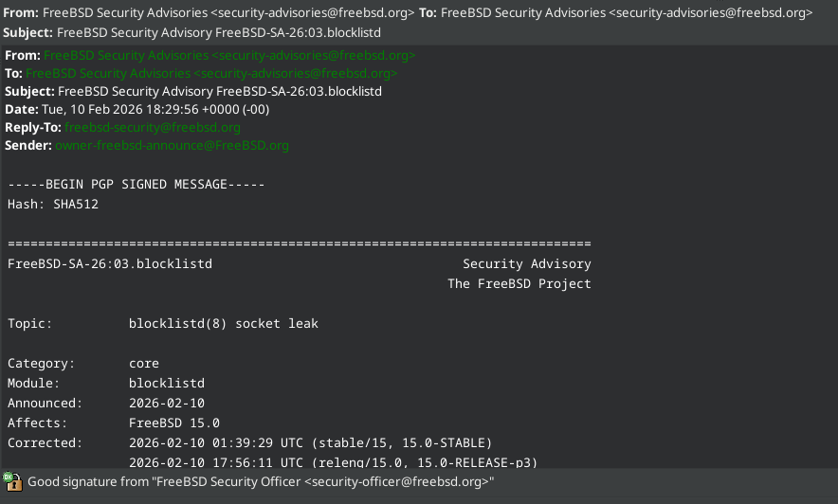Image resolution: width=838 pixels, height=504 pixels.
Task: Click the Category value core
Action: (144, 363)
